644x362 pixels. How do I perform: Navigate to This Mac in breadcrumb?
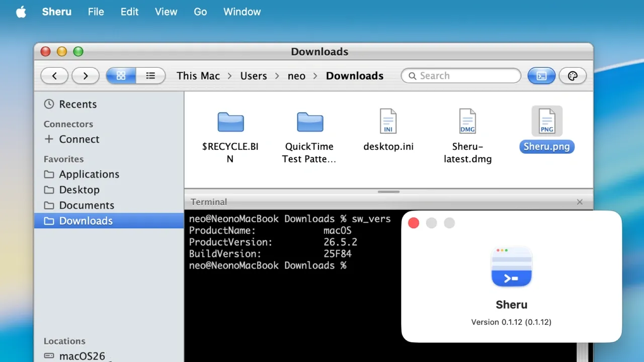click(198, 76)
